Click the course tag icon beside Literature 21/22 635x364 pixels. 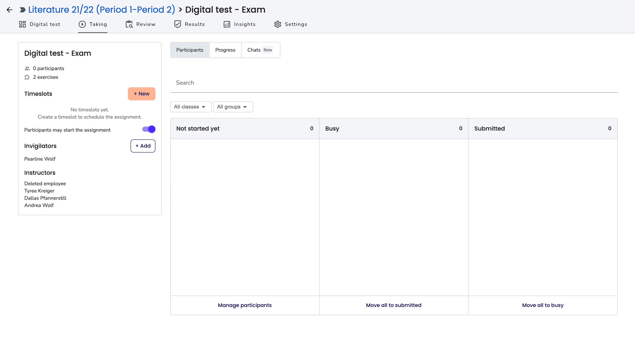click(22, 10)
